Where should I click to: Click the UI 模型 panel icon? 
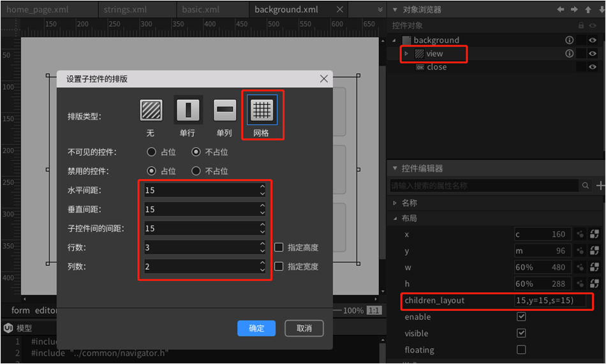click(8, 328)
